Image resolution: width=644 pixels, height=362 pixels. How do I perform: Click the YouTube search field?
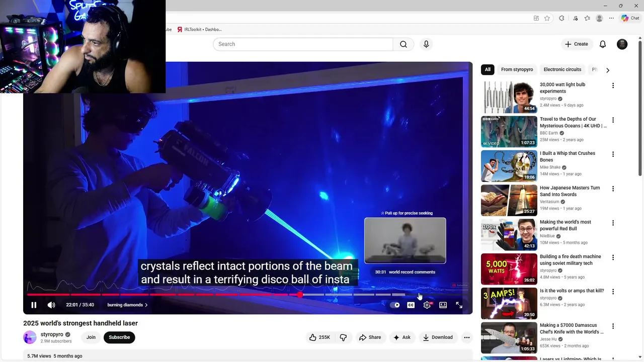click(303, 44)
